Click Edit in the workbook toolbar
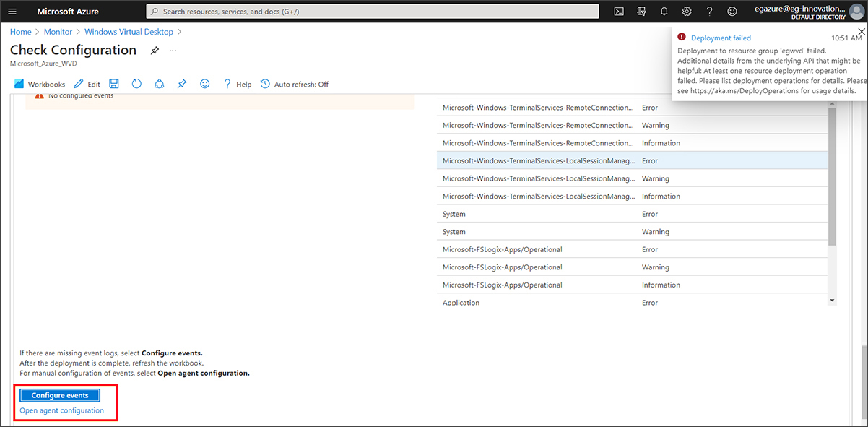 87,84
